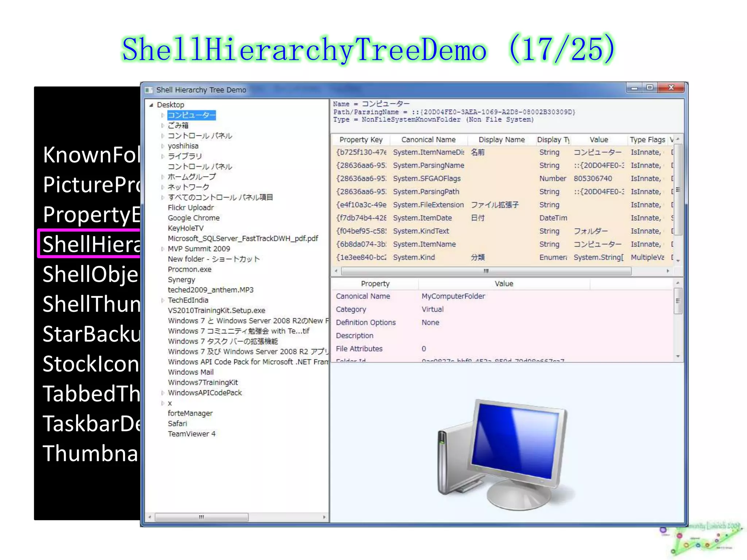
Task: Select StockIcon entry in black sidebar list
Action: (x=90, y=364)
